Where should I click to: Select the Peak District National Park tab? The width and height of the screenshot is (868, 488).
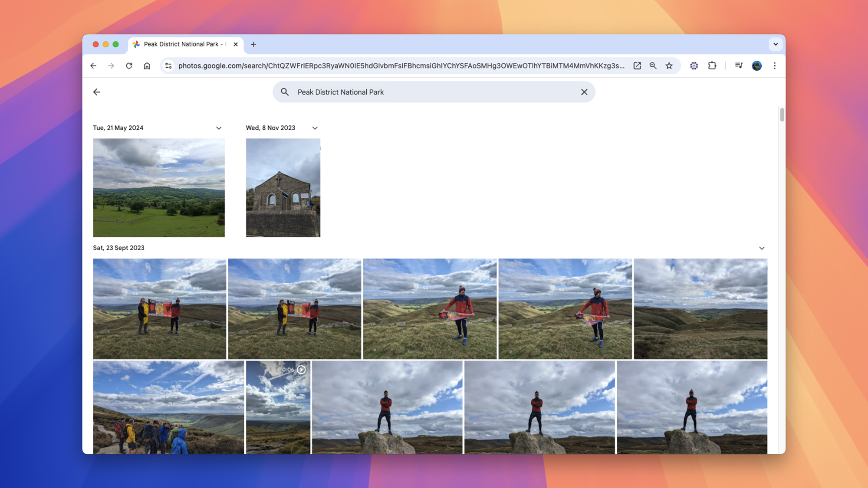(186, 44)
